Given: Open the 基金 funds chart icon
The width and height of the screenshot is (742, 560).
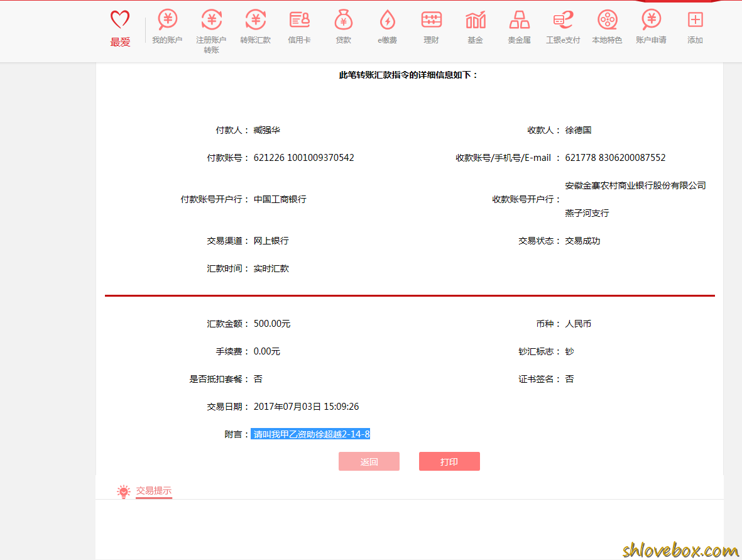Looking at the screenshot, I should pyautogui.click(x=475, y=19).
